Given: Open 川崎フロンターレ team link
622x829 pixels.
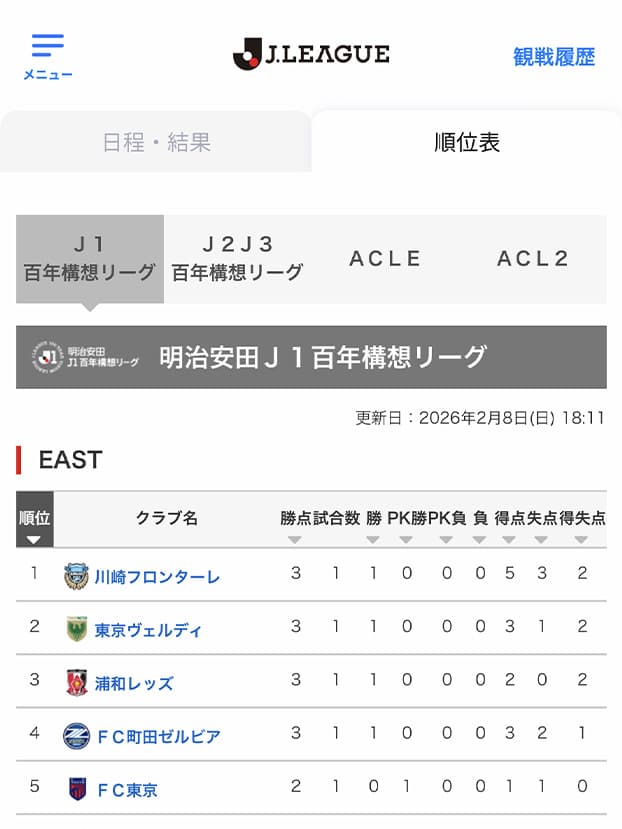Looking at the screenshot, I should tap(157, 577).
